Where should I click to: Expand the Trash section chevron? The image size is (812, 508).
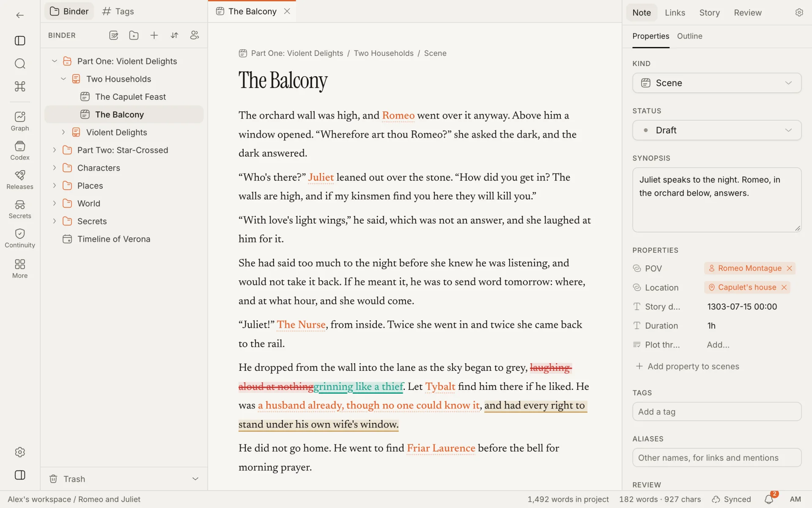point(195,479)
